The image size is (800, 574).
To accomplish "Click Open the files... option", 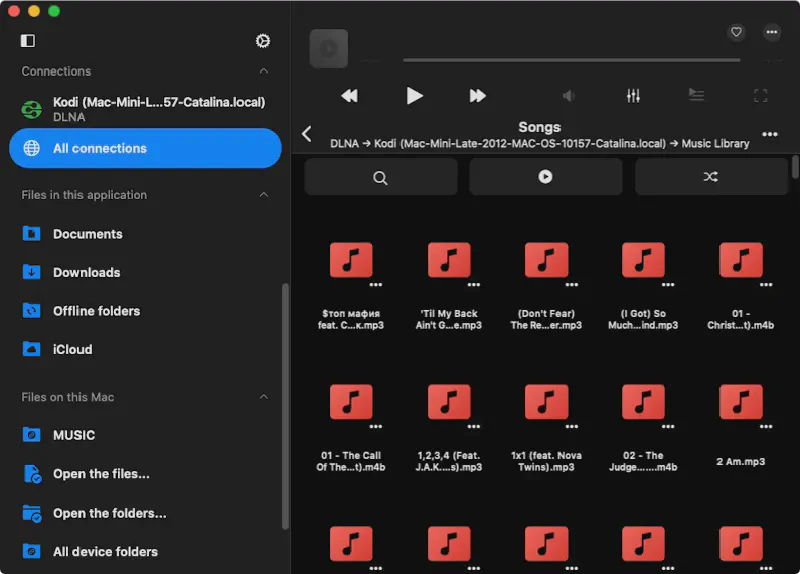I will 101,474.
